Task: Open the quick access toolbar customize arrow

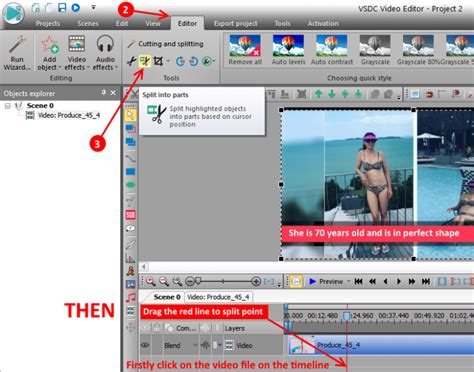Action: (x=93, y=7)
